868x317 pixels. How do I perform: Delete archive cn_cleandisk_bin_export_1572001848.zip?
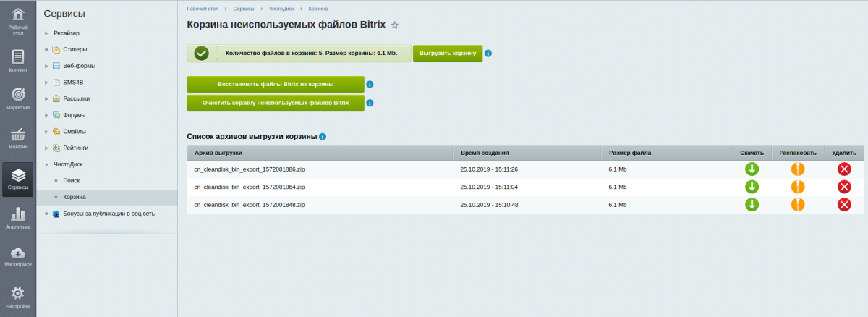tap(843, 204)
